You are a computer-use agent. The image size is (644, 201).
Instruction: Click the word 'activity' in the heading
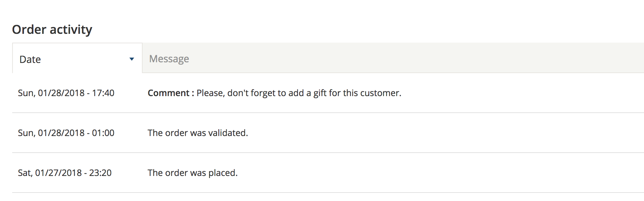71,30
